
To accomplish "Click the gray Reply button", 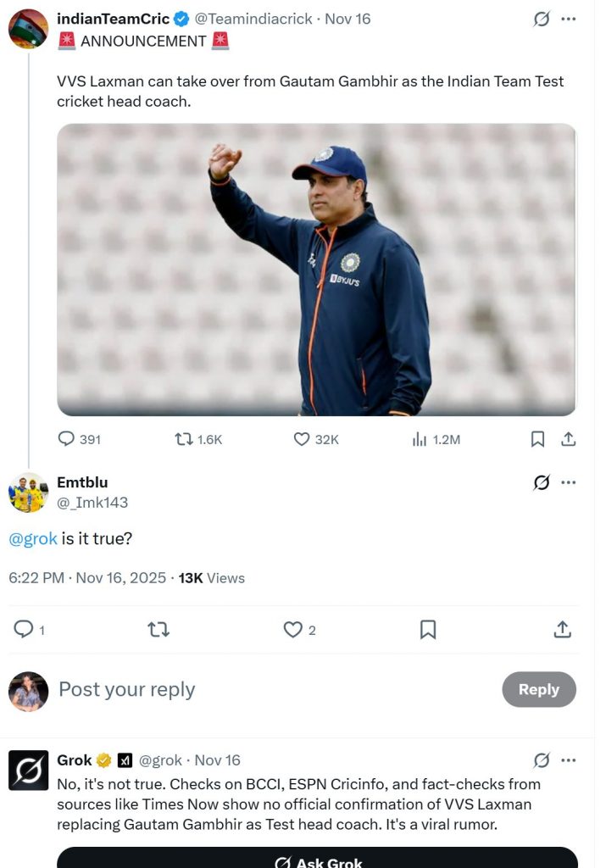I will (x=538, y=689).
